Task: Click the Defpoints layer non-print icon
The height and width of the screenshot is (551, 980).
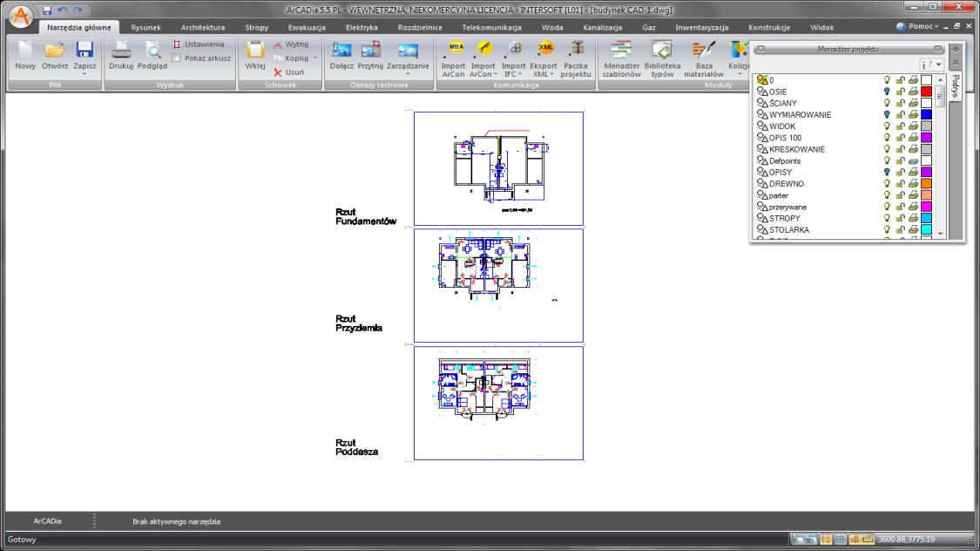Action: coord(913,160)
